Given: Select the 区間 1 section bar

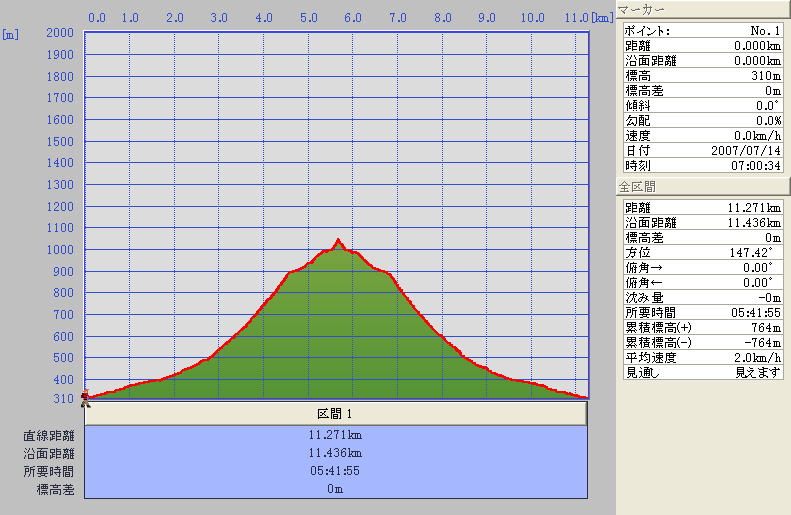Looking at the screenshot, I should 335,414.
